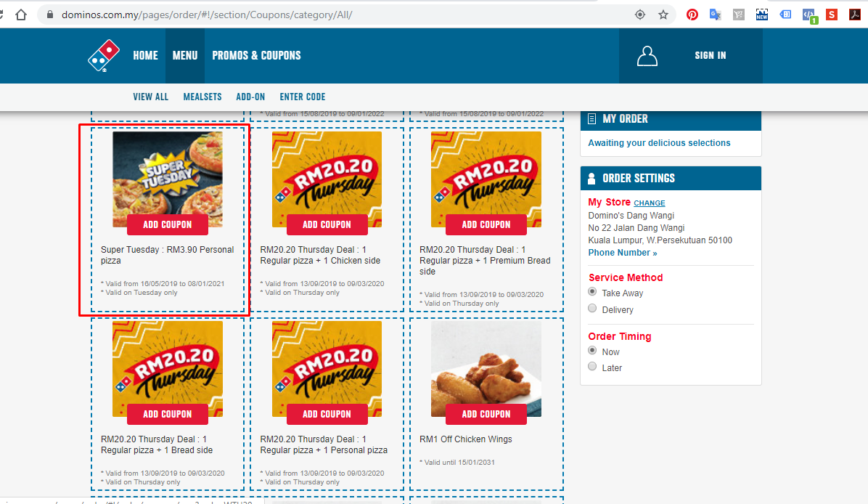
Task: Click the Domino's logo icon
Action: point(104,55)
